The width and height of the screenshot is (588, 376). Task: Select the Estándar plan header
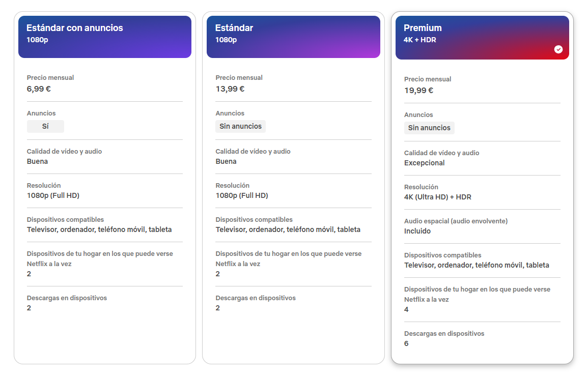click(x=293, y=37)
